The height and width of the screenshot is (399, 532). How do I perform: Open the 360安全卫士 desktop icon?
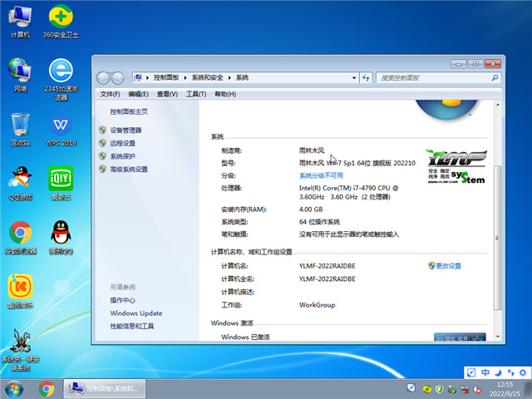[x=61, y=17]
